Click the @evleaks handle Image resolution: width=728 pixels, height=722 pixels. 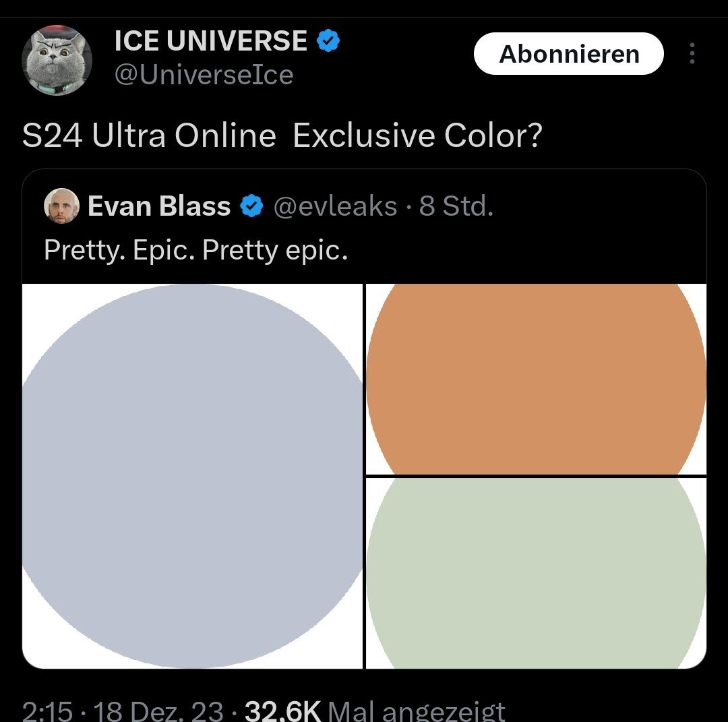[x=335, y=206]
